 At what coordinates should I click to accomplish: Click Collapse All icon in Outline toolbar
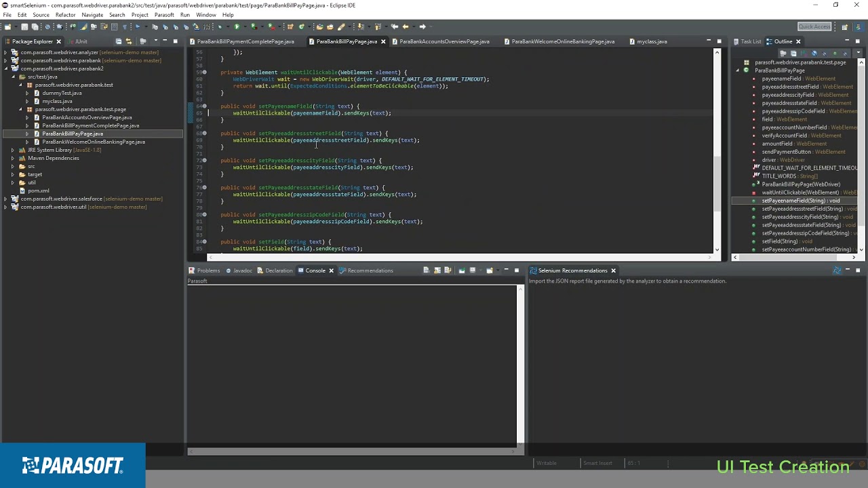coord(793,53)
